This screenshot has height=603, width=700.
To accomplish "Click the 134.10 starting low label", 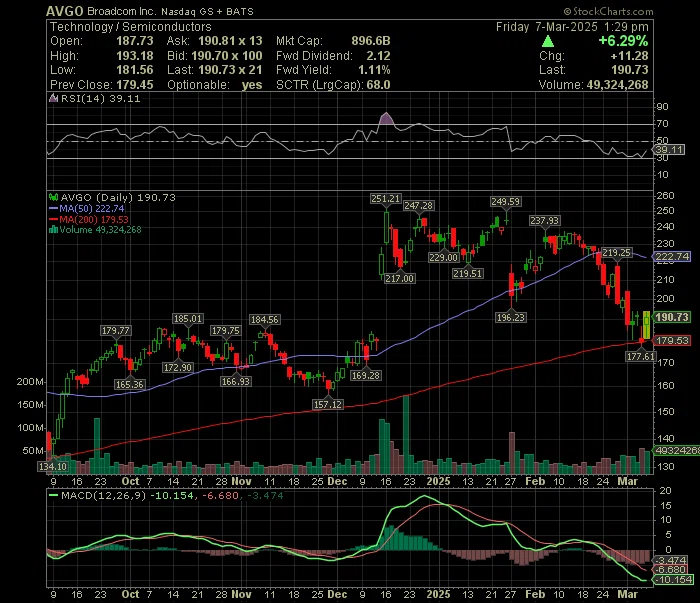I will pyautogui.click(x=53, y=467).
